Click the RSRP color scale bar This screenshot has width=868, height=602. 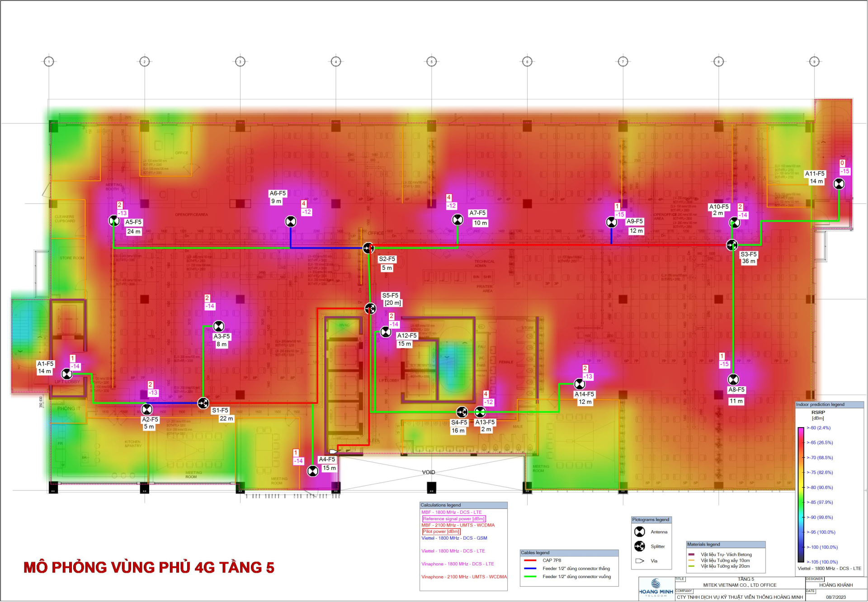[x=801, y=494]
